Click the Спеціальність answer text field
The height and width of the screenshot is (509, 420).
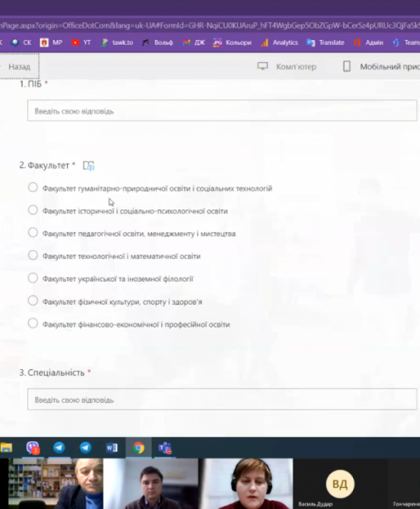coord(222,400)
